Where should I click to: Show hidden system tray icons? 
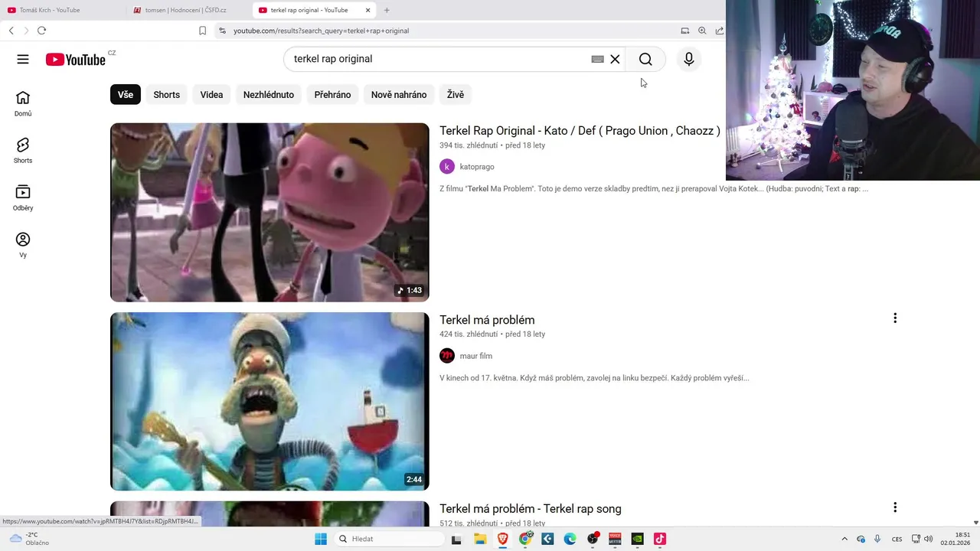click(x=844, y=539)
